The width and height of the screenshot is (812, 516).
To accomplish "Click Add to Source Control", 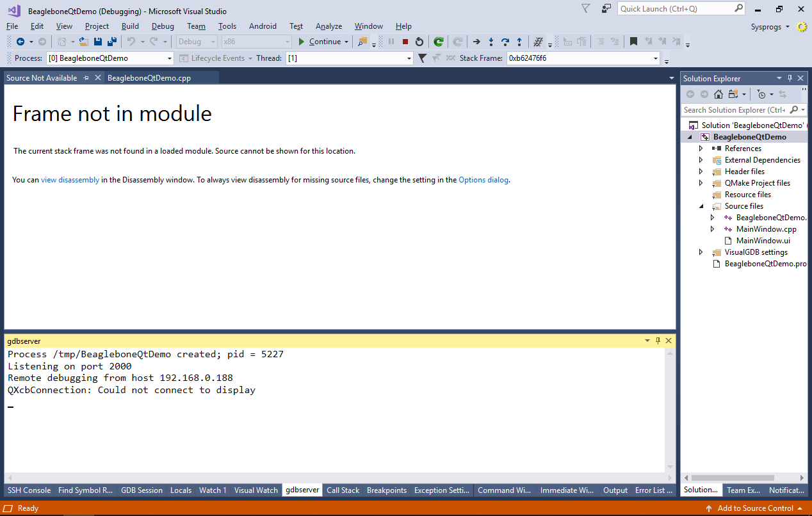I will tap(754, 508).
